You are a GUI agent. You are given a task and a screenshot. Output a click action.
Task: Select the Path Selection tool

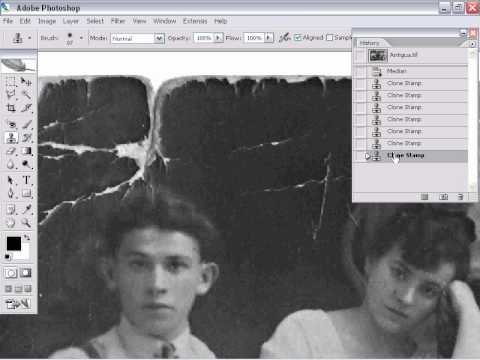click(11, 180)
